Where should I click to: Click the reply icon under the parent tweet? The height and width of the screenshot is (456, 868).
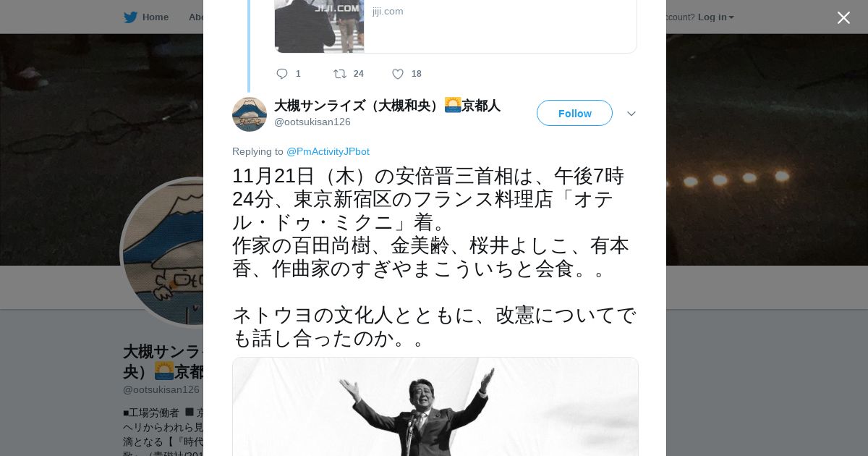pos(282,74)
